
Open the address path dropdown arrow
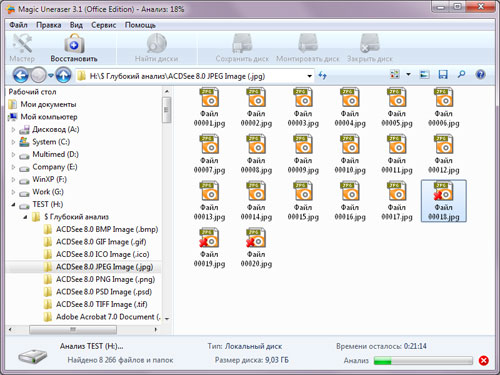[x=309, y=76]
